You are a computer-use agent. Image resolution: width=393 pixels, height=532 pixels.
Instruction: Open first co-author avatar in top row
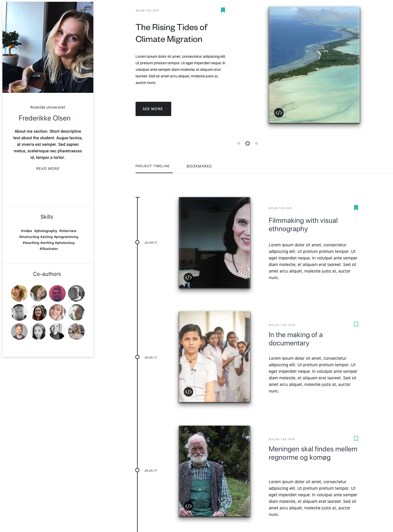19,293
